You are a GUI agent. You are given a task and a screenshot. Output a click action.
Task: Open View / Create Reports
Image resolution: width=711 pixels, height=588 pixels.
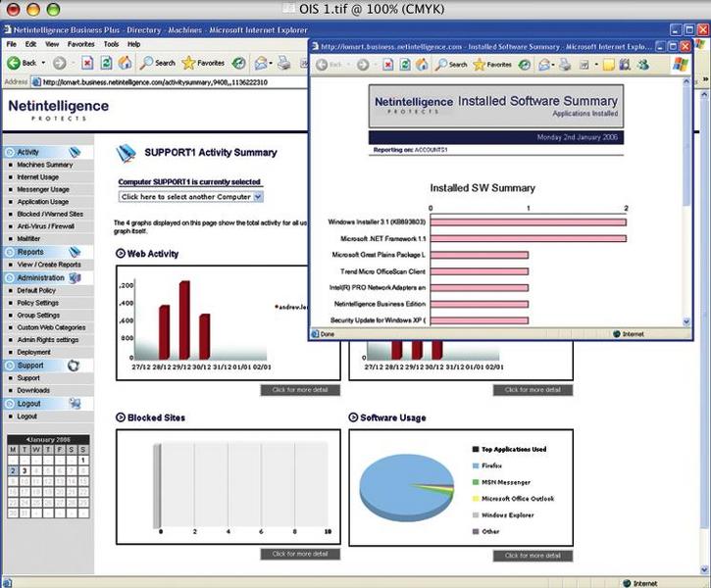[49, 264]
